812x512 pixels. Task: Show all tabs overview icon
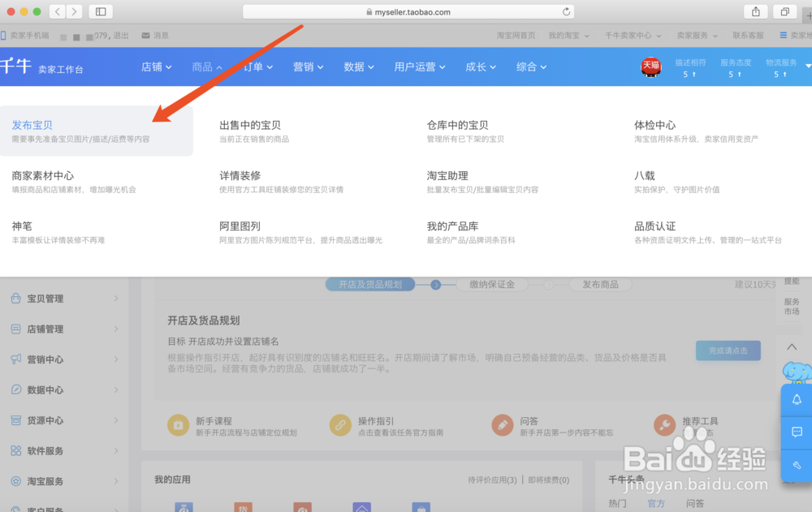click(784, 11)
